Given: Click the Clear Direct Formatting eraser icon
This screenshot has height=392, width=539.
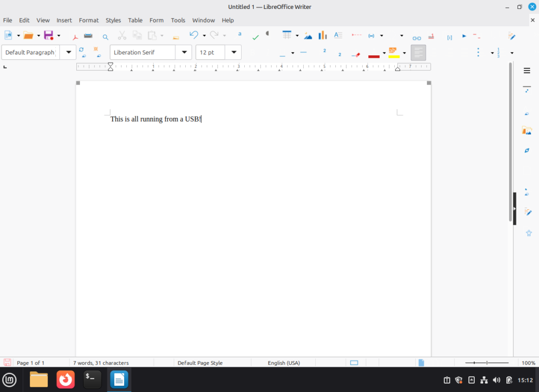Looking at the screenshot, I should 356,54.
